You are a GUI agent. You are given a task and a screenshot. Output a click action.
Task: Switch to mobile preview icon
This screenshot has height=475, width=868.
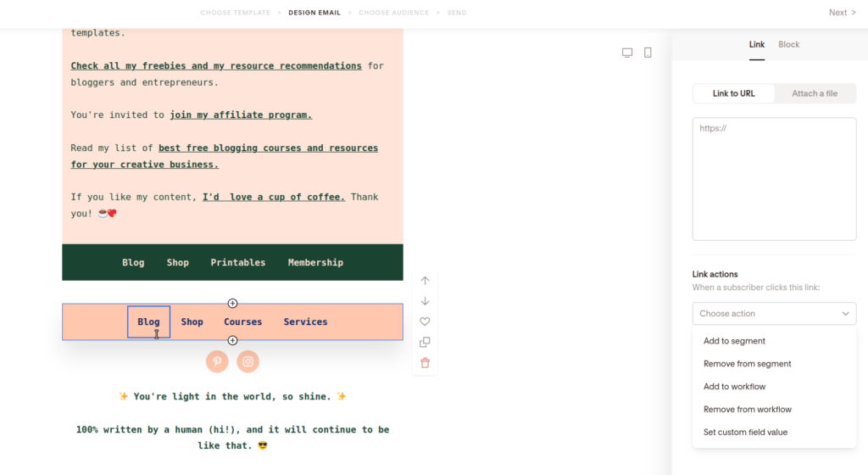tap(648, 53)
